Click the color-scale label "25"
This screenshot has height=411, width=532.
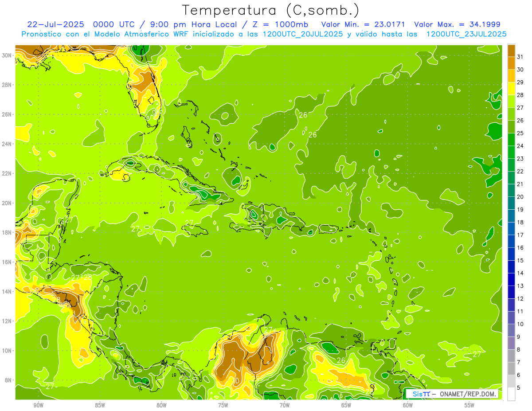pos(520,133)
